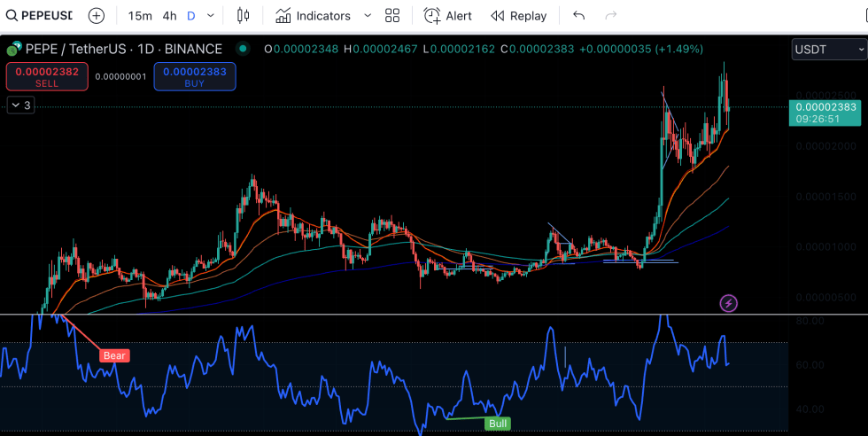Click the PEPE coin logo icon
Screen dimensions: 868x436
[14, 50]
